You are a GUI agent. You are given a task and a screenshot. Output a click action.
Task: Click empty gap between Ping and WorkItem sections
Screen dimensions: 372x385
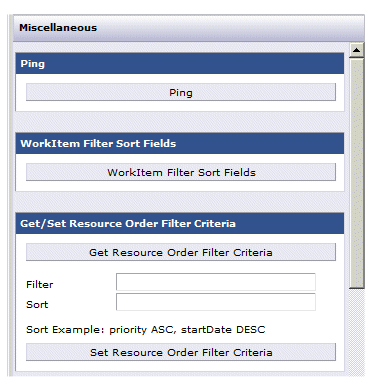coord(180,122)
